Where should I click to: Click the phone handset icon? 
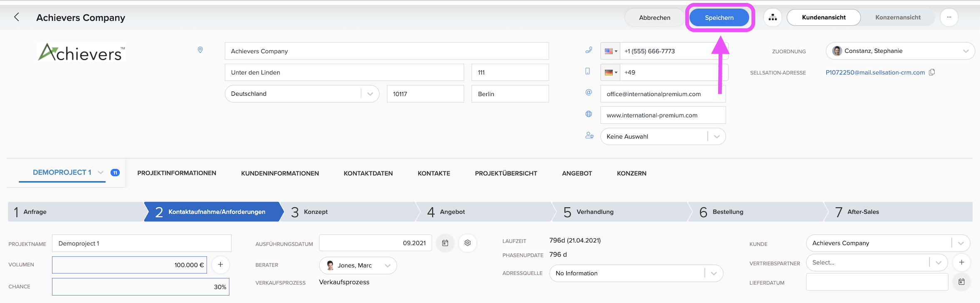pyautogui.click(x=589, y=50)
